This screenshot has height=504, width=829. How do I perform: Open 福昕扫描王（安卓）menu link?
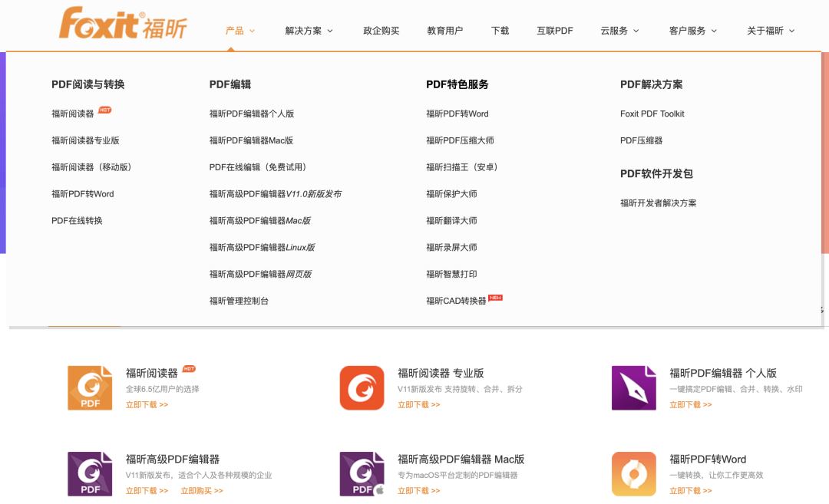(x=461, y=167)
